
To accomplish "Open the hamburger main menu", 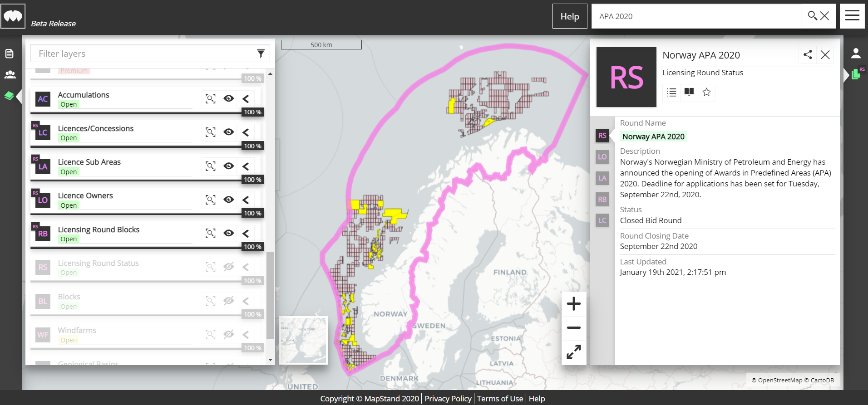I will tap(852, 16).
